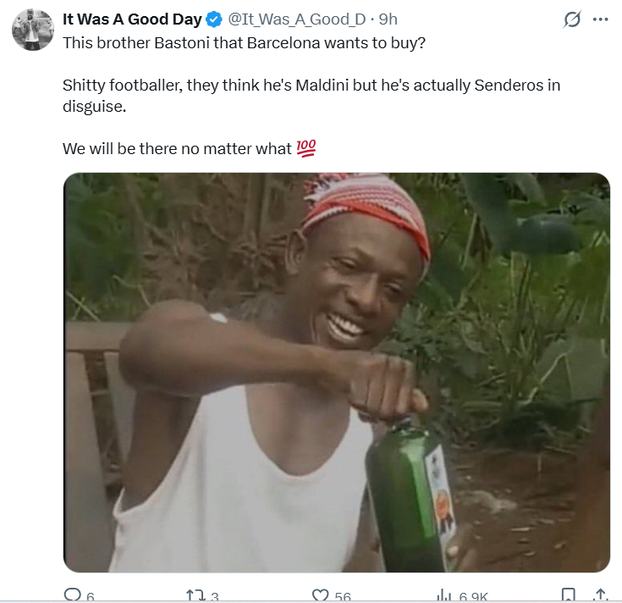Click the reply speech-bubble icon
The height and width of the screenshot is (603, 622).
point(72,595)
